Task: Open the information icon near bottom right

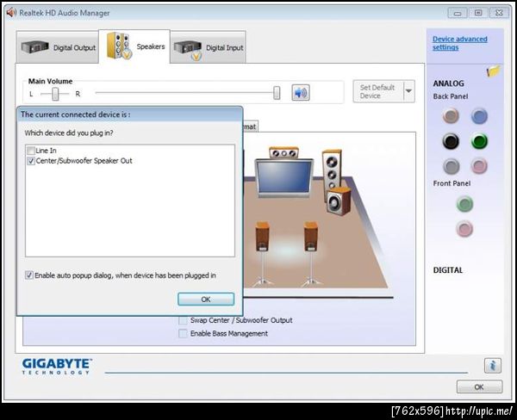Action: point(493,365)
